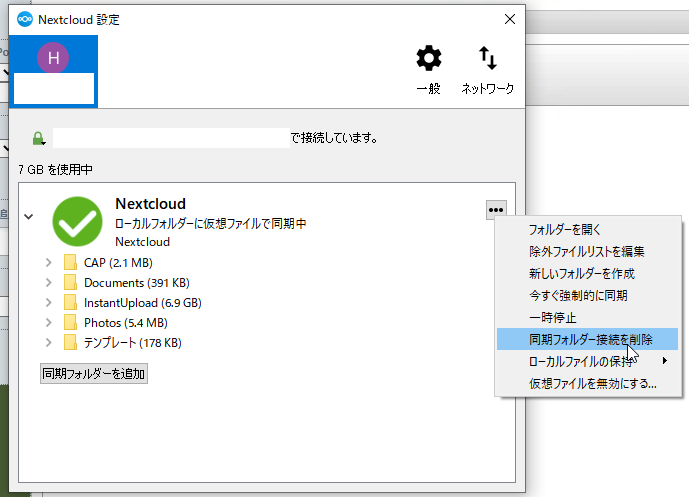The image size is (689, 497).
Task: Click the InstantUpload folder icon
Action: pyautogui.click(x=70, y=302)
